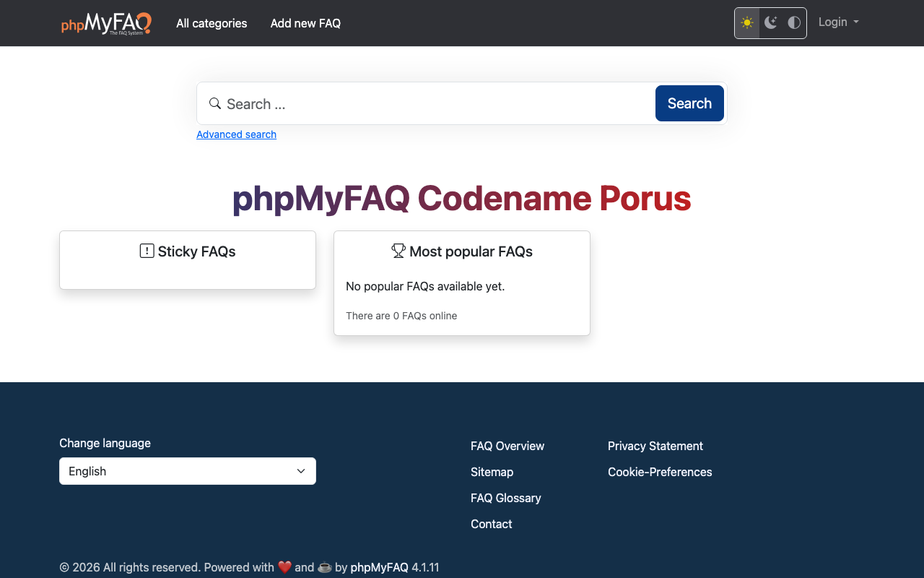
Task: Open the Contact footer link
Action: point(491,524)
